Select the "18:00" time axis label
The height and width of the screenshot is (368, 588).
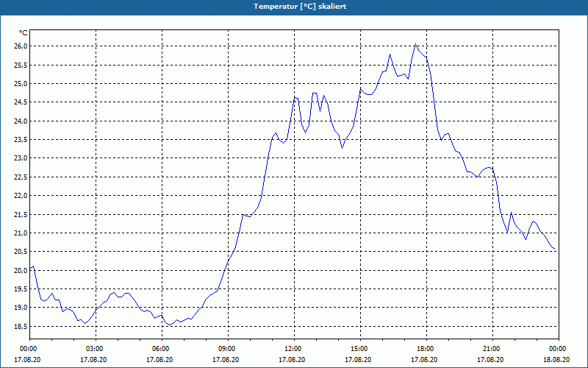(x=426, y=349)
